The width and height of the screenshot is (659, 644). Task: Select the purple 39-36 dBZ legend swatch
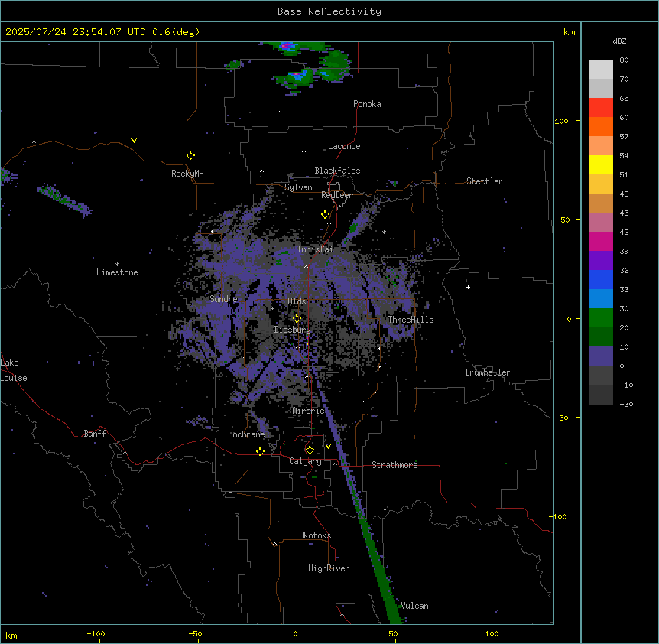point(601,261)
